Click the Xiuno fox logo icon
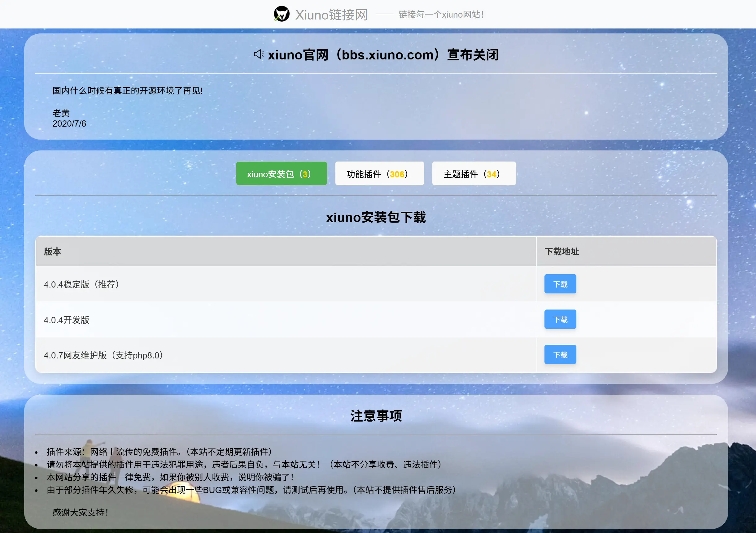This screenshot has height=533, width=756. pyautogui.click(x=282, y=14)
